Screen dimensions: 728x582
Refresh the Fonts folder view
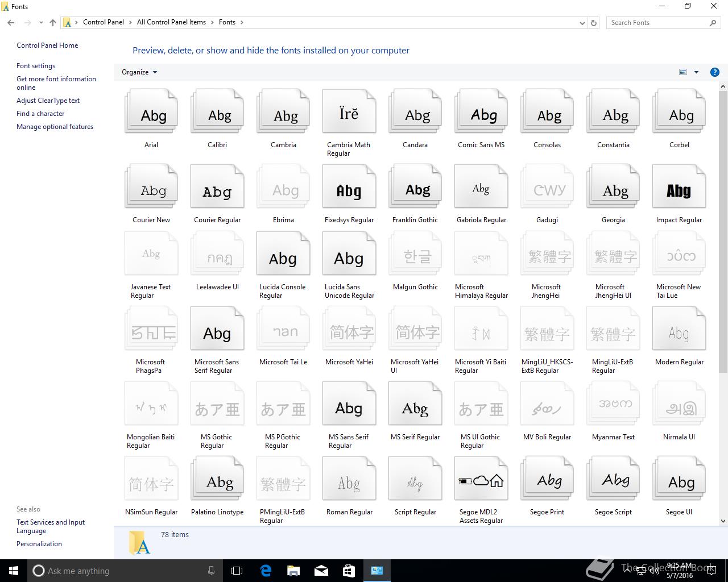point(594,23)
